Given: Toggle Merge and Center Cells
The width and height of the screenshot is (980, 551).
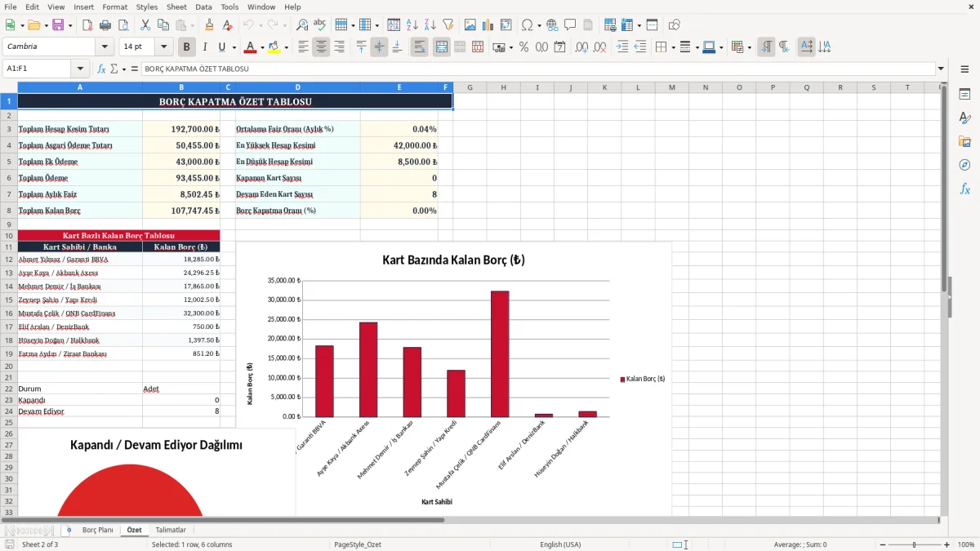Looking at the screenshot, I should click(441, 47).
